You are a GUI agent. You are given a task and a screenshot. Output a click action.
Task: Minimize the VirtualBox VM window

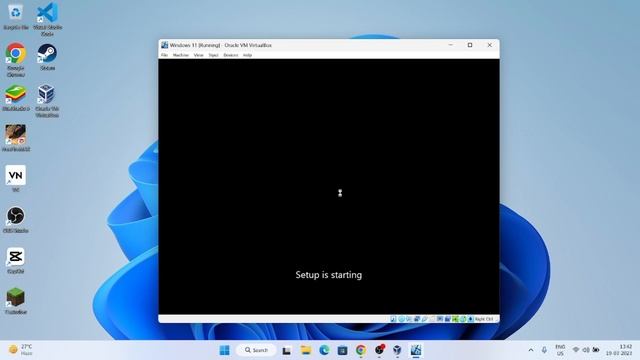tap(451, 45)
